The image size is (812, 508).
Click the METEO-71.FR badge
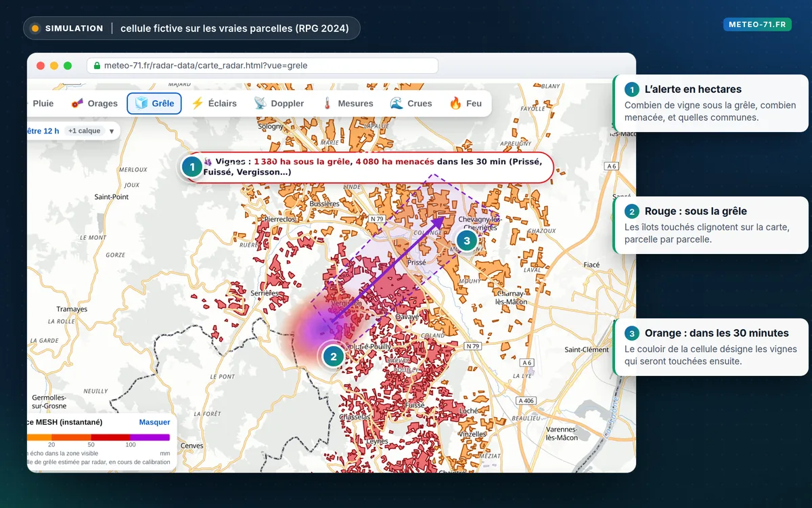point(757,24)
